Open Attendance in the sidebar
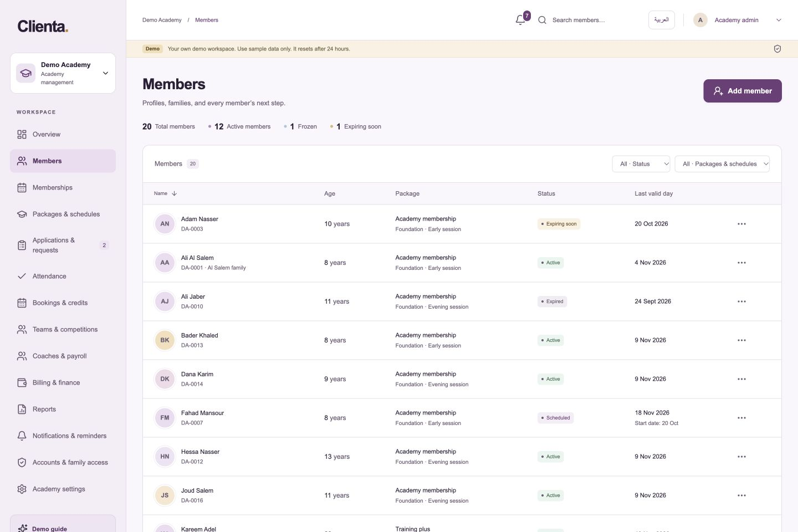Image resolution: width=798 pixels, height=532 pixels. click(63, 276)
